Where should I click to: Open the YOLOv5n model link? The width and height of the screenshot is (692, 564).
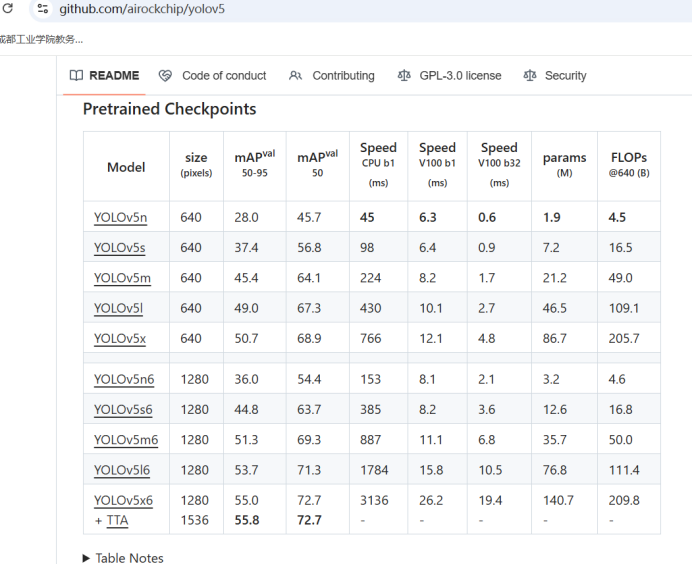(120, 218)
